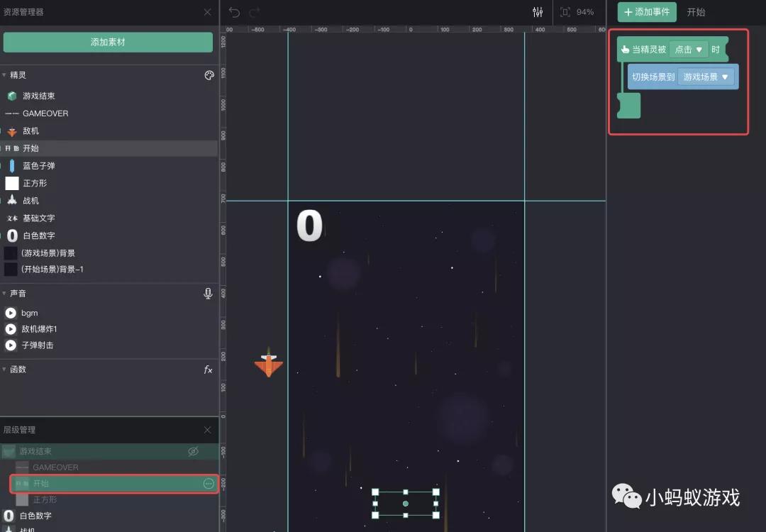
Task: Click the fit-to-screen zoom icon
Action: (x=565, y=12)
